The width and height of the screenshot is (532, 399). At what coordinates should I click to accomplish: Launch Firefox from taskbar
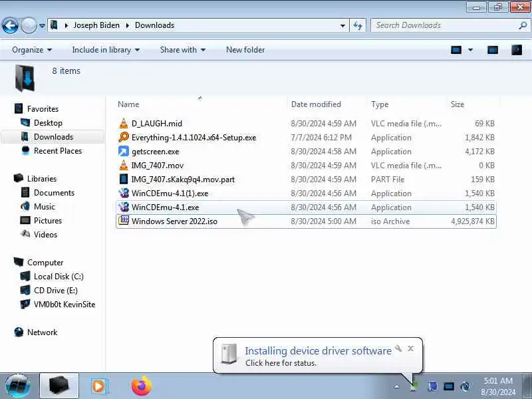pos(142,386)
